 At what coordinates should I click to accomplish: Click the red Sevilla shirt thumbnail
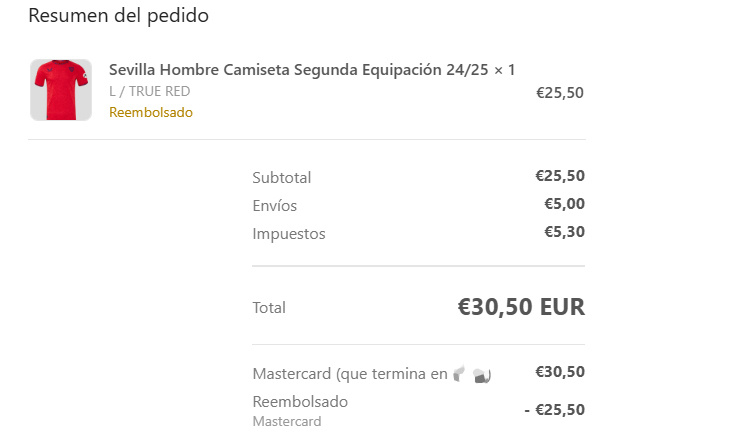click(x=61, y=90)
